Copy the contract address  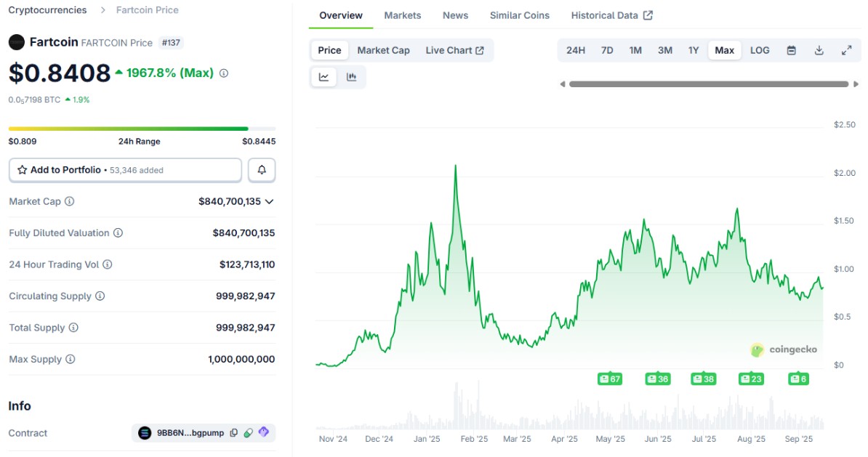[x=233, y=433]
